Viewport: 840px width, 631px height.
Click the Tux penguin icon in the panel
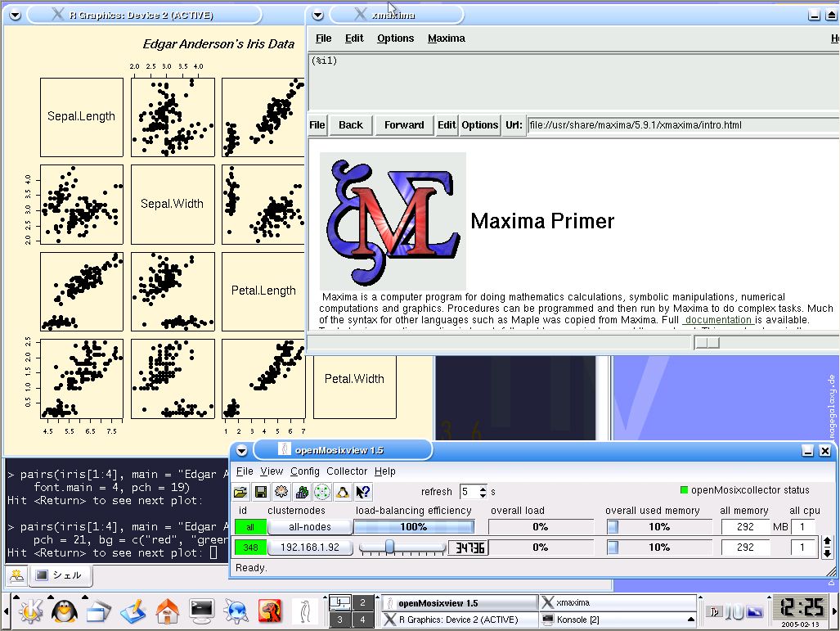tap(65, 611)
